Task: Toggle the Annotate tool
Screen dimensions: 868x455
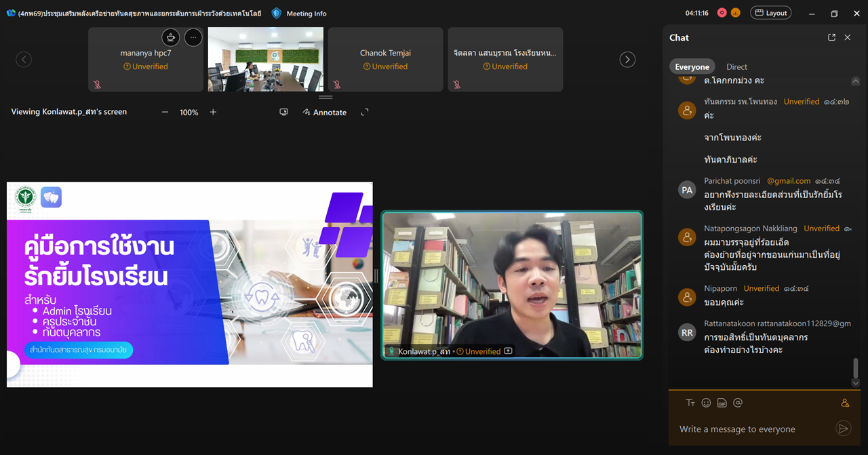Action: pos(325,113)
